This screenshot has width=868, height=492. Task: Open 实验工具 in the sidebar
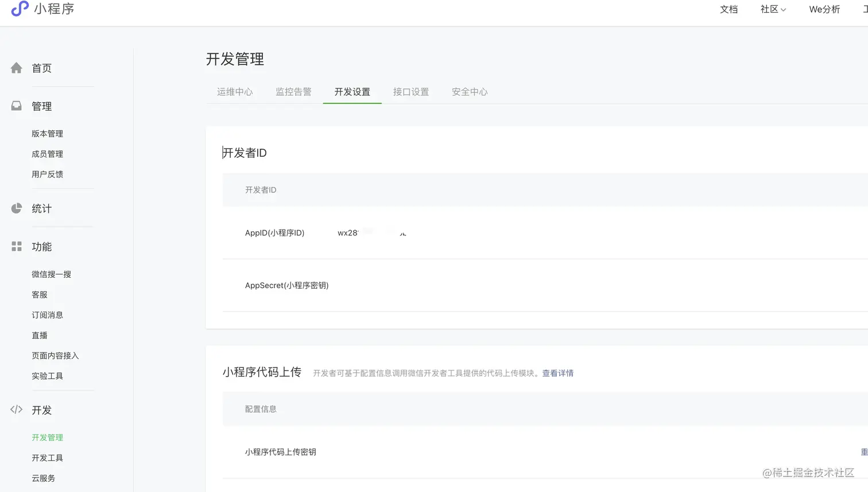click(47, 376)
